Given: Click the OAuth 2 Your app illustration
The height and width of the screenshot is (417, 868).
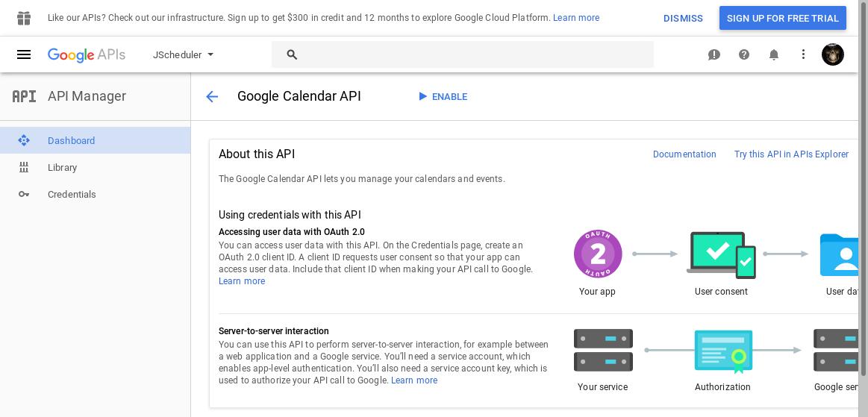Looking at the screenshot, I should (x=597, y=254).
